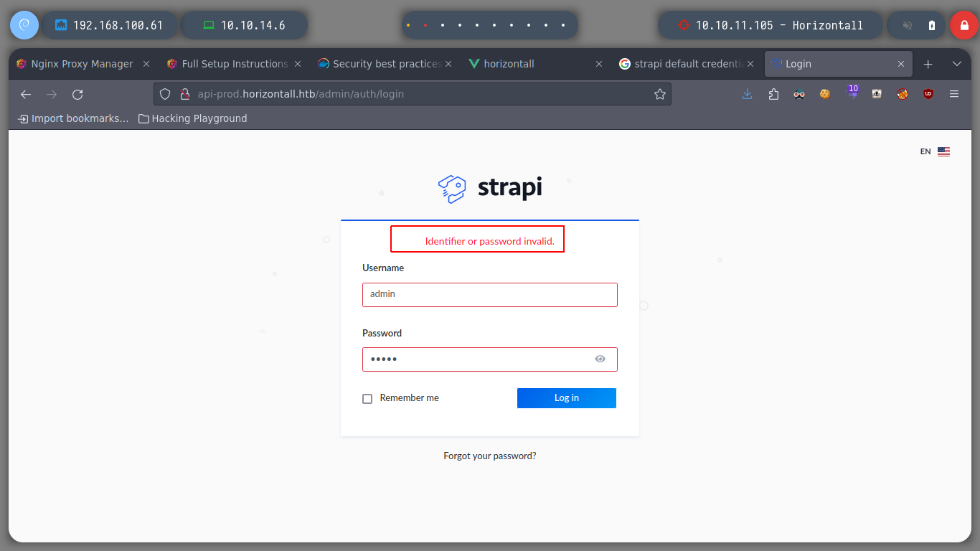Open the uBlock Origin extension

pos(928,94)
